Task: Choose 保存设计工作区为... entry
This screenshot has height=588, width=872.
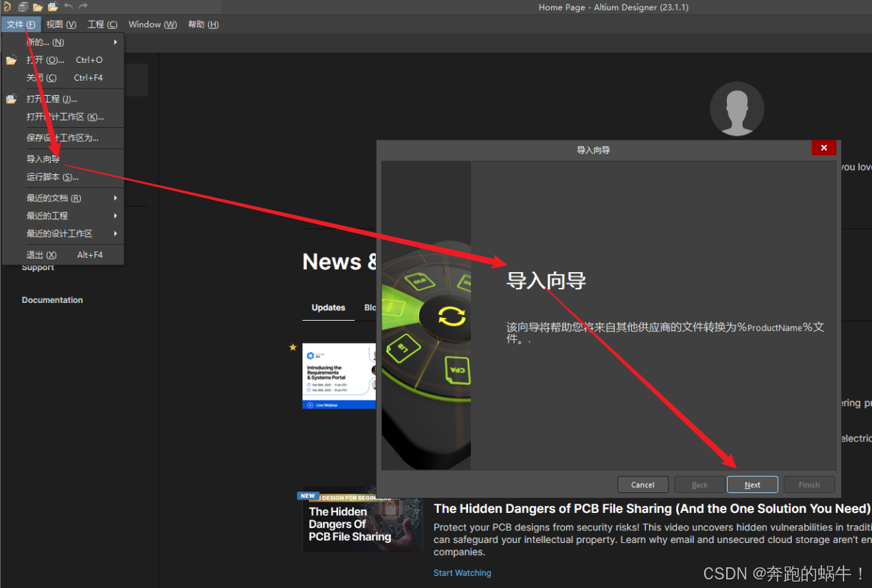Action: pos(63,138)
